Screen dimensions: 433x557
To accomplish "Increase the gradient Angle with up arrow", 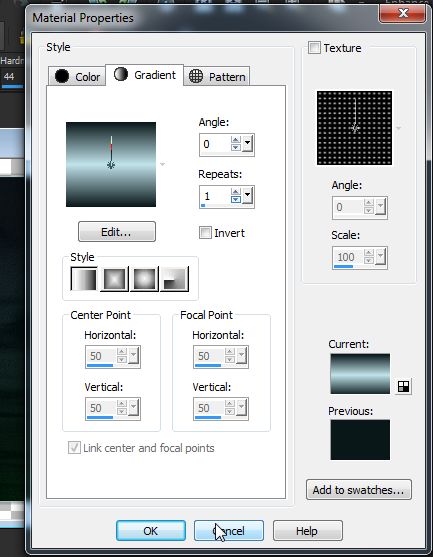I will pos(236,140).
